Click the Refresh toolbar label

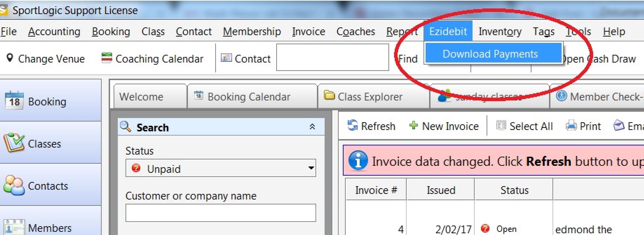coord(378,126)
